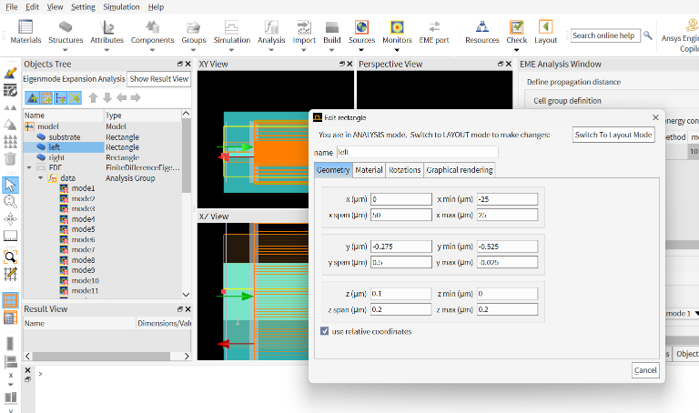Toggle use relative coordinates checkbox
699x413 pixels.
(x=325, y=331)
